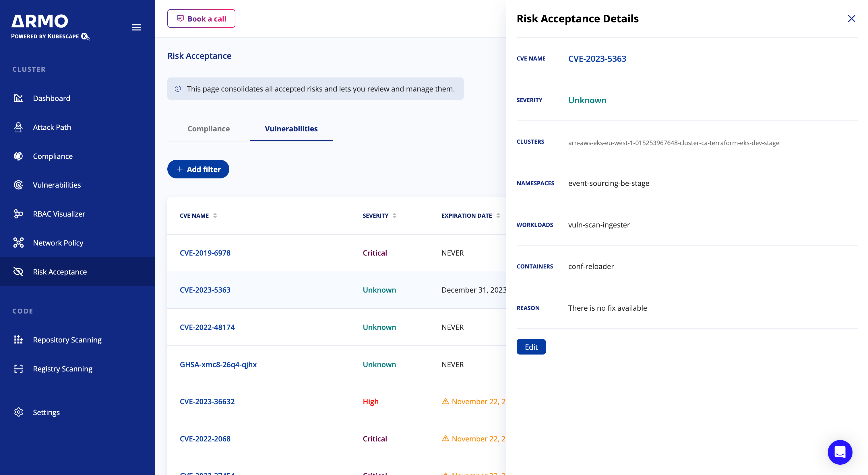Click the Network Policy icon

click(18, 243)
